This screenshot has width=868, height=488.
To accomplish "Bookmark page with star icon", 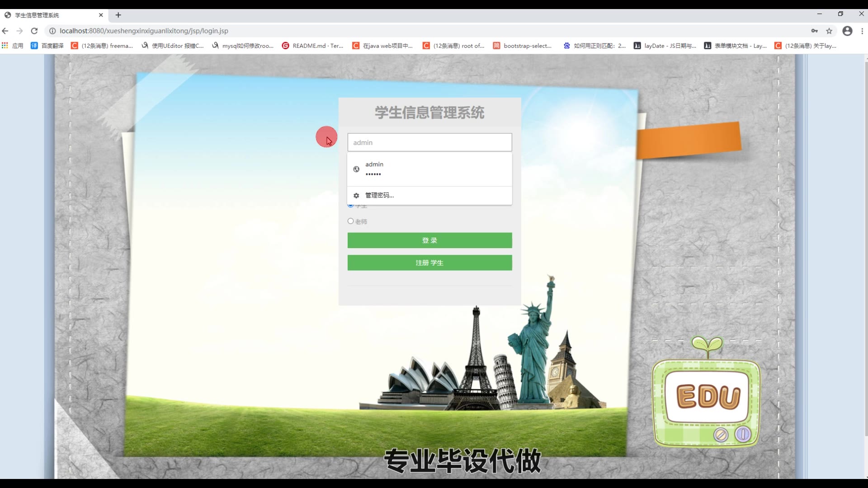I will (x=829, y=31).
